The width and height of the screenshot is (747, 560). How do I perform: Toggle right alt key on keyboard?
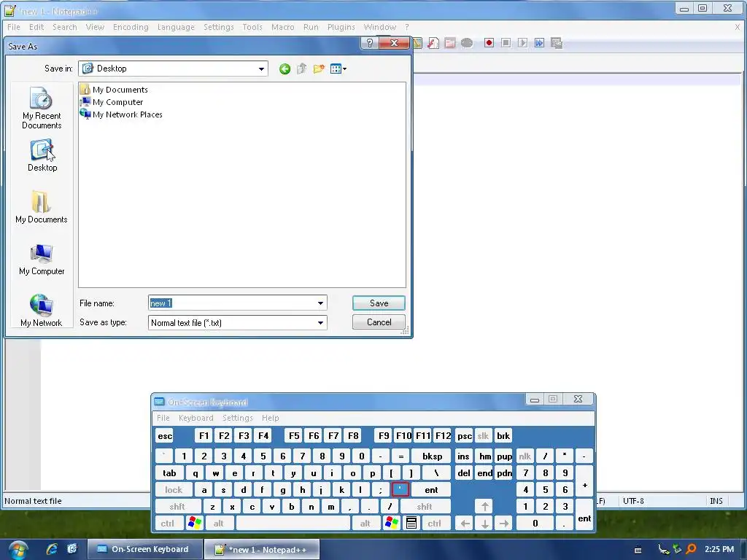pos(365,524)
